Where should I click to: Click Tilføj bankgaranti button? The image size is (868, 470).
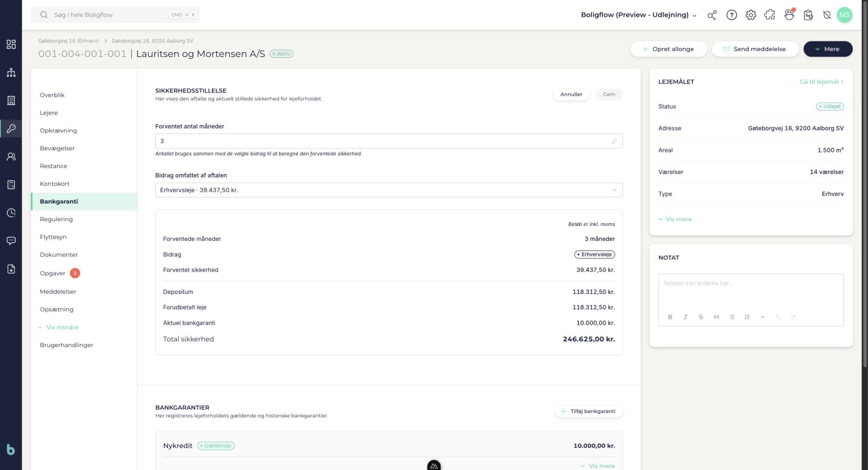click(x=589, y=411)
